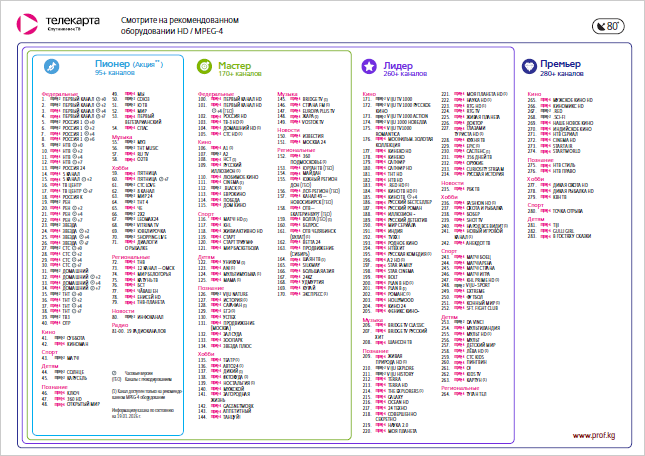Screen dimensions: 645x456
Task: Click 'Смотрите на рекомендованном' header line
Action: coord(180,20)
